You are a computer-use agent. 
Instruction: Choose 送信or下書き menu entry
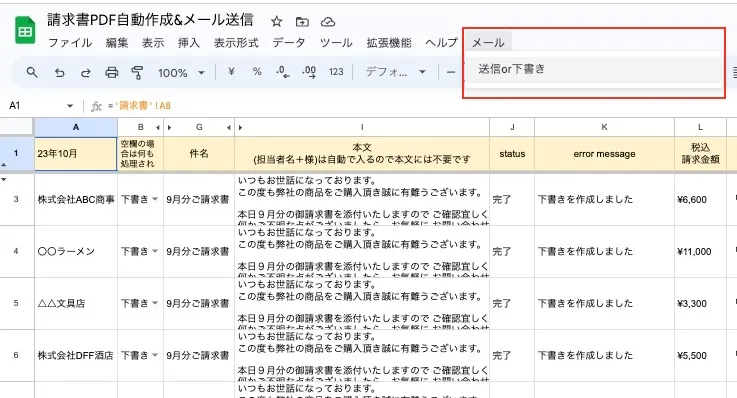tap(594, 69)
